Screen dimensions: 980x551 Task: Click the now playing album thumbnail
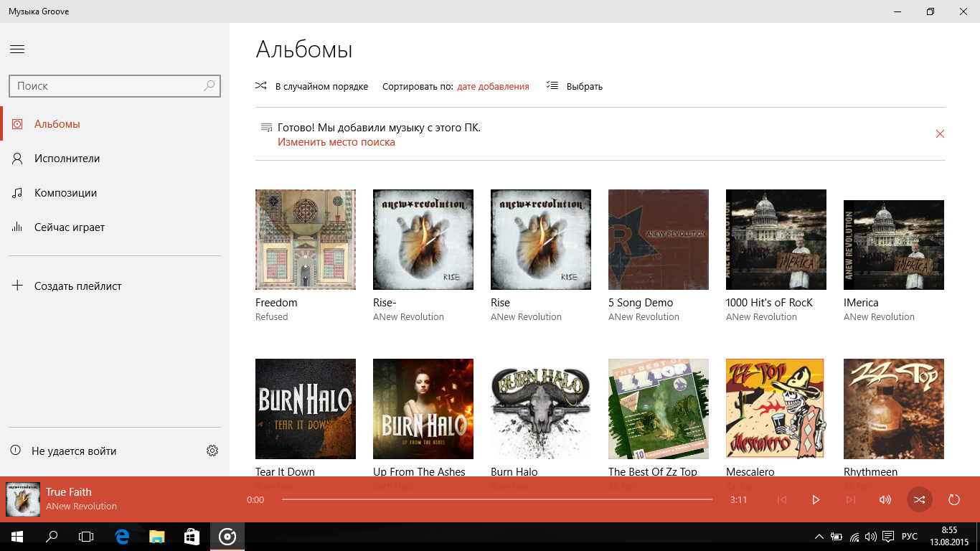point(22,499)
